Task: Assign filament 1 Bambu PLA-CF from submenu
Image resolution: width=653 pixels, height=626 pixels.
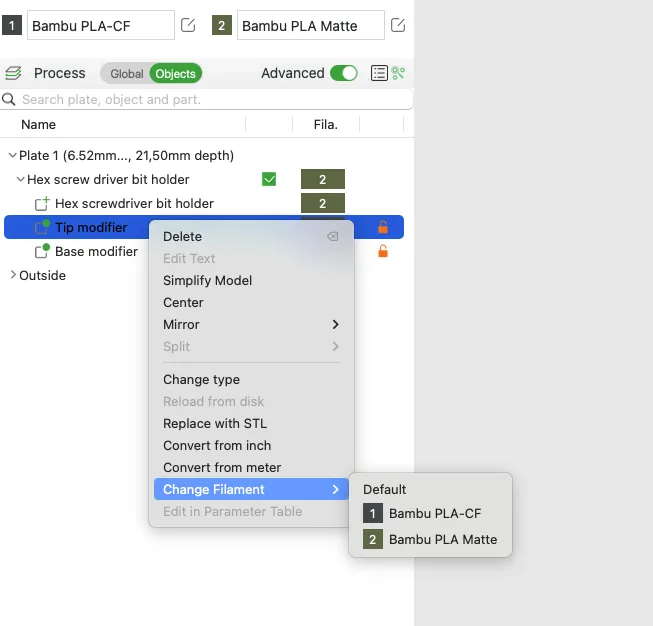Action: (431, 514)
